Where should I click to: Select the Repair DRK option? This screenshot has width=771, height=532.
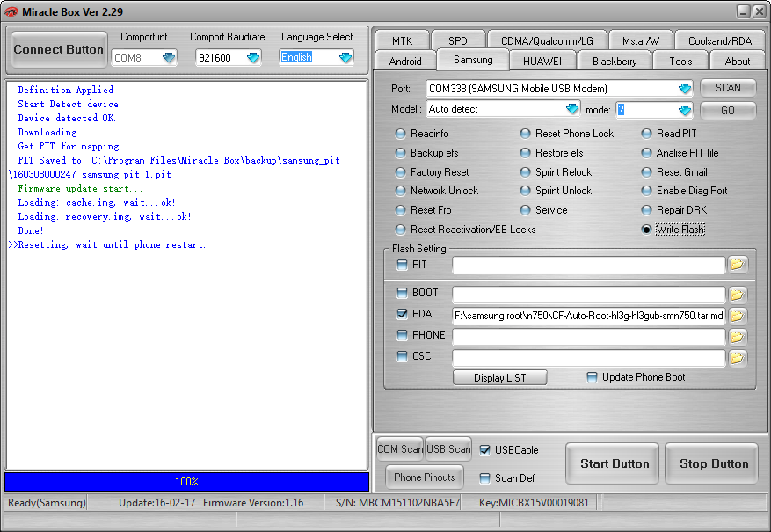[x=646, y=210]
